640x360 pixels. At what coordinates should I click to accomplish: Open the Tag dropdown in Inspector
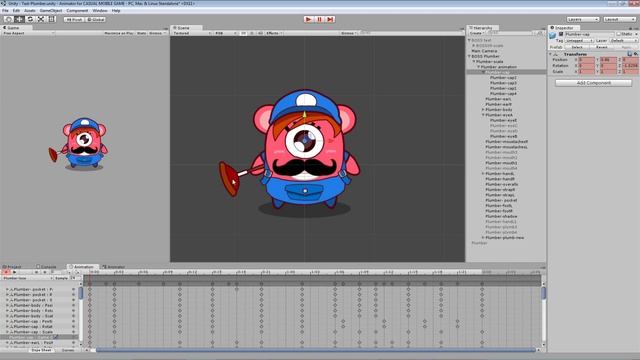(579, 40)
